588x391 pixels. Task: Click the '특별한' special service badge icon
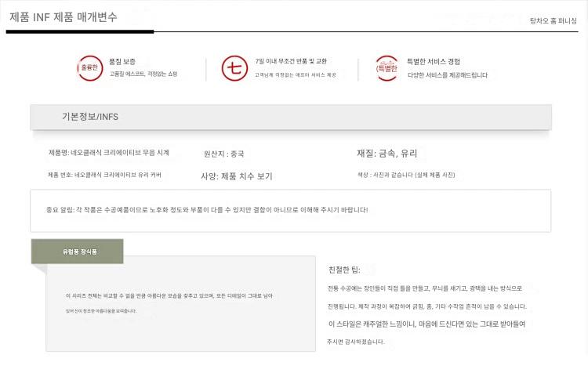click(387, 68)
